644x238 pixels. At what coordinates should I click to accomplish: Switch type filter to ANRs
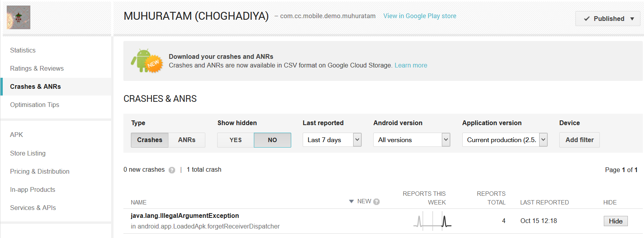click(187, 140)
